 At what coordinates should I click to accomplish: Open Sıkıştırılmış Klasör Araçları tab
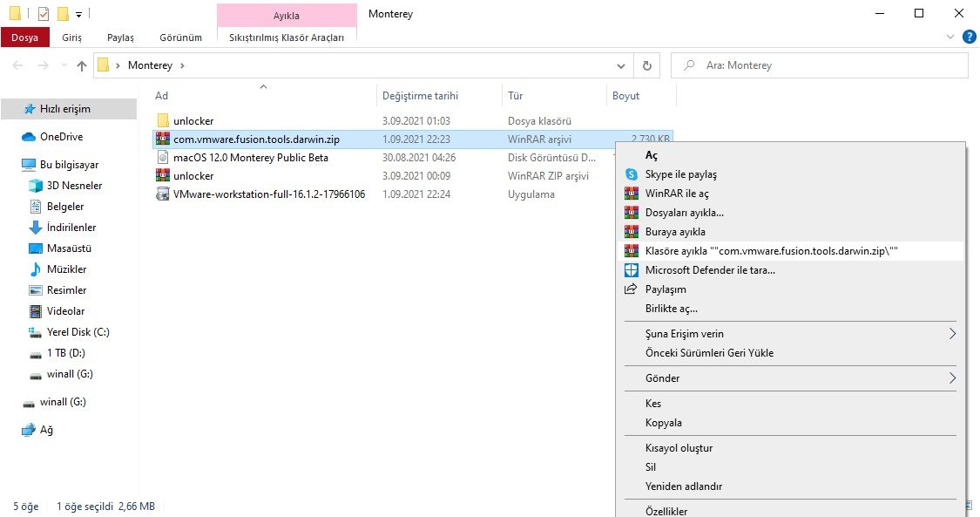[x=287, y=37]
